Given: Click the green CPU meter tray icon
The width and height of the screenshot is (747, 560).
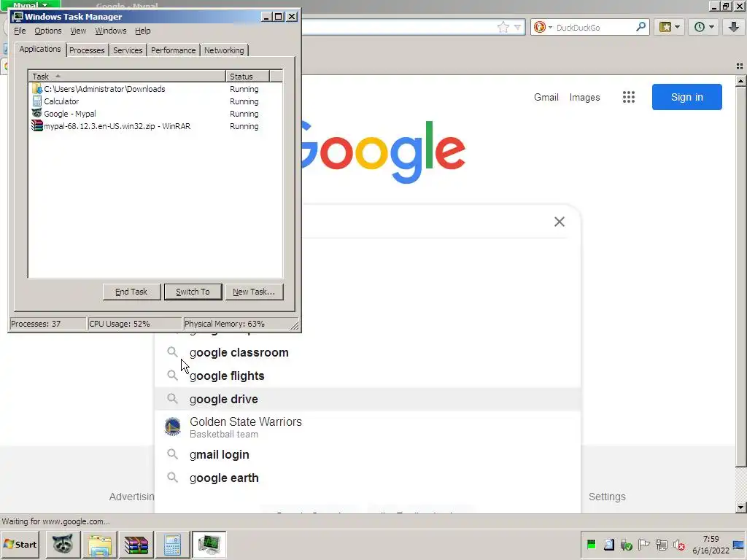Looking at the screenshot, I should tap(591, 544).
